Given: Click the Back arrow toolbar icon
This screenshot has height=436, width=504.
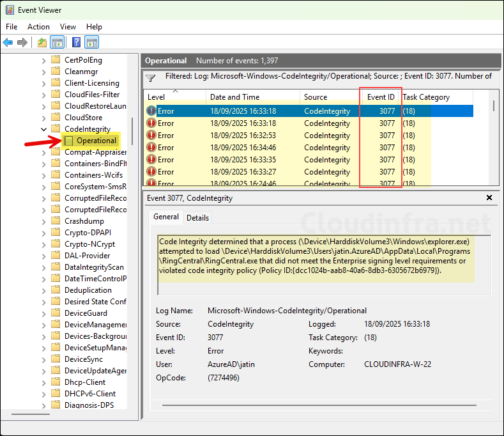Looking at the screenshot, I should tap(8, 43).
